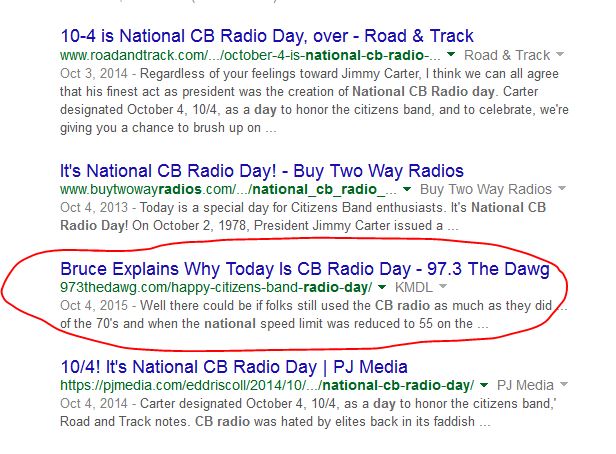
Task: Click the grey Buy Two Way Radios publisher label
Action: [x=486, y=189]
